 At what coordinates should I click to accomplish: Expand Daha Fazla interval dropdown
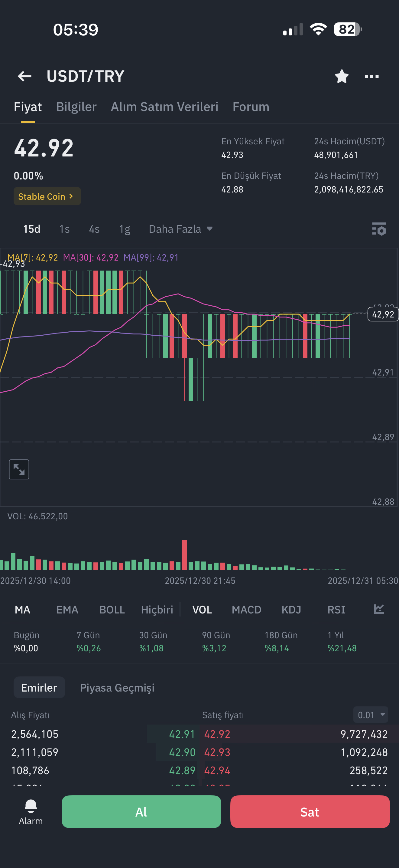[181, 229]
